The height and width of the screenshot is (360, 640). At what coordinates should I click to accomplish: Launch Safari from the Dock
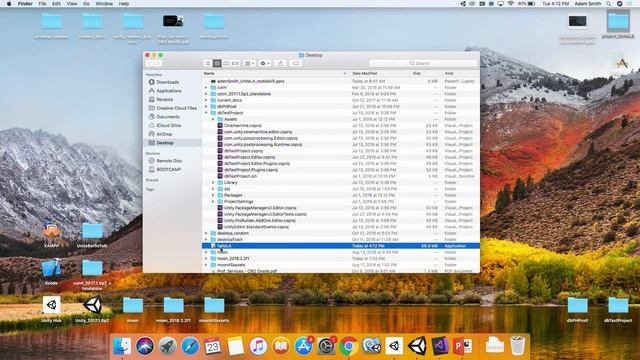click(190, 346)
